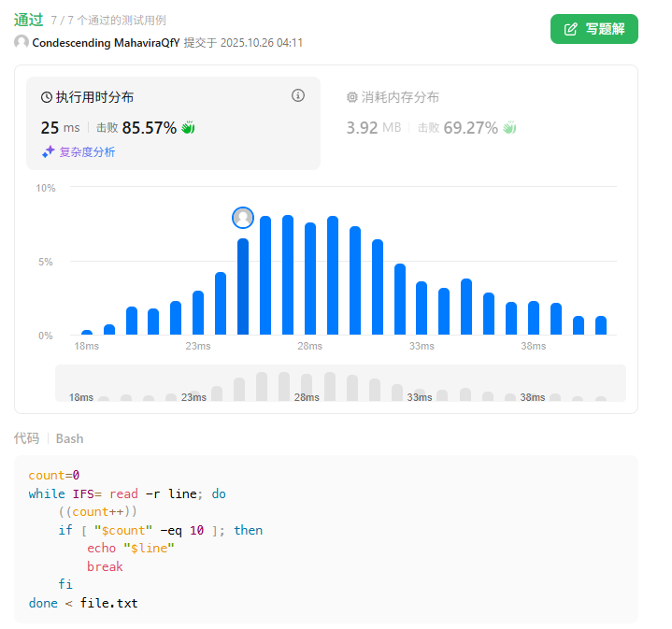
Task: Click the green 通过 status heading
Action: coord(28,20)
